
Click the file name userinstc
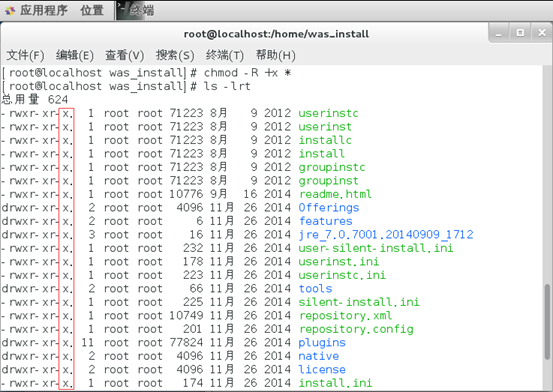pyautogui.click(x=328, y=113)
